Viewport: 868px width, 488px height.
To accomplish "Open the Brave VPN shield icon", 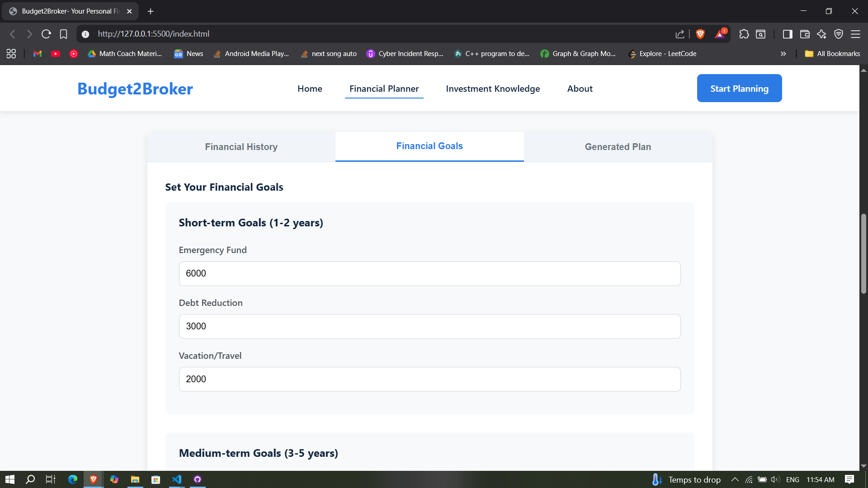I will coord(839,34).
